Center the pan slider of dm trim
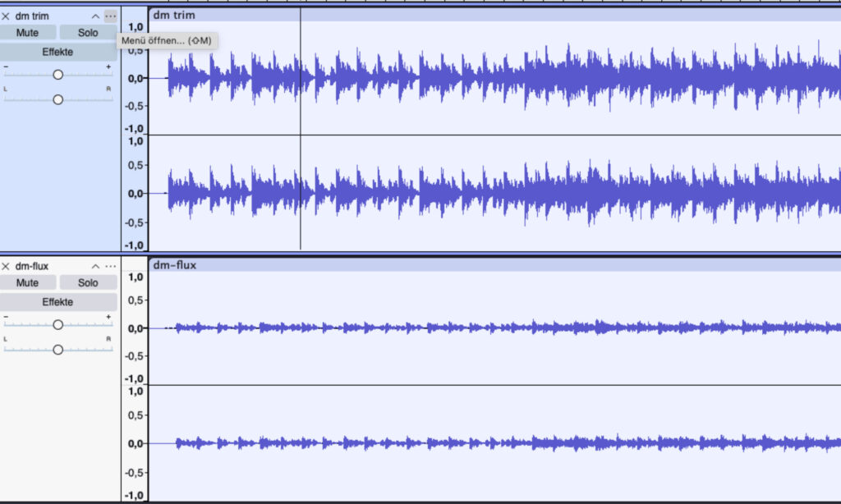The image size is (841, 504). 57,99
